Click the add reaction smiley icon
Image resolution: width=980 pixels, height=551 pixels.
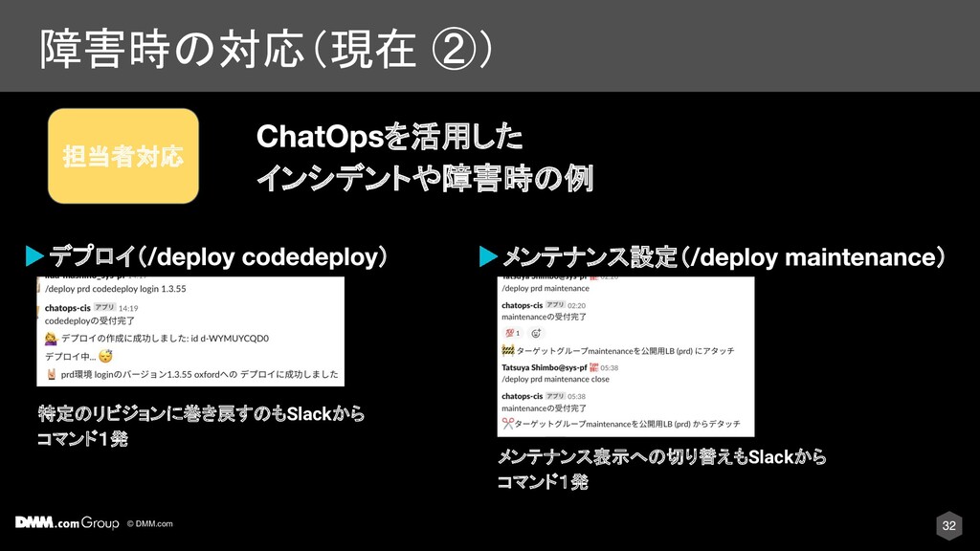tap(536, 333)
